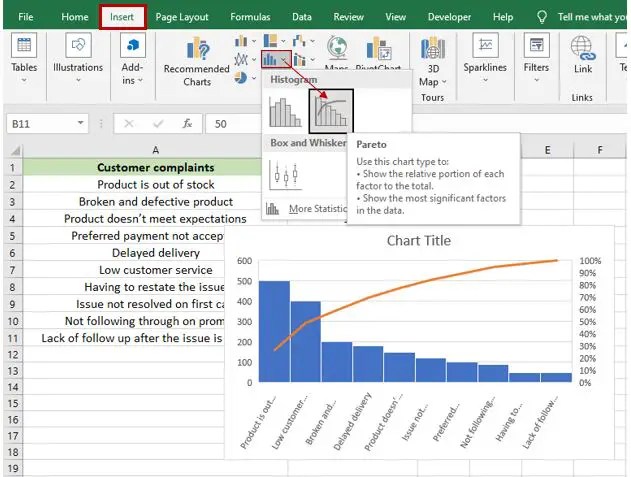Viewport: 631px width, 477px height.
Task: Switch to the Developer tab
Action: tap(449, 17)
